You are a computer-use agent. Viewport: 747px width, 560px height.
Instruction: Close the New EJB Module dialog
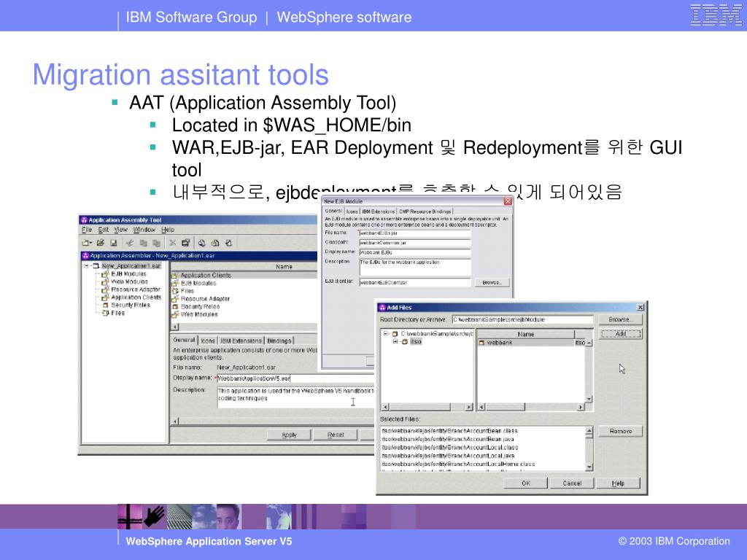pos(508,201)
